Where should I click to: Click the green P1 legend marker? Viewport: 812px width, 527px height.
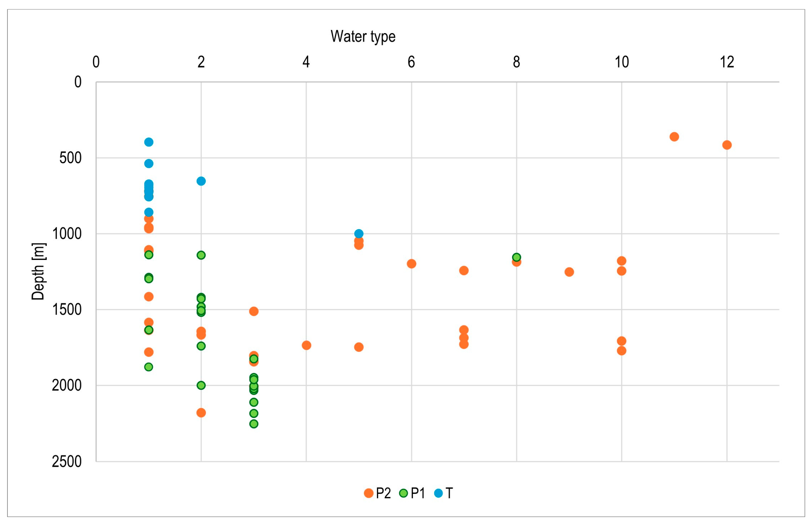pyautogui.click(x=404, y=493)
